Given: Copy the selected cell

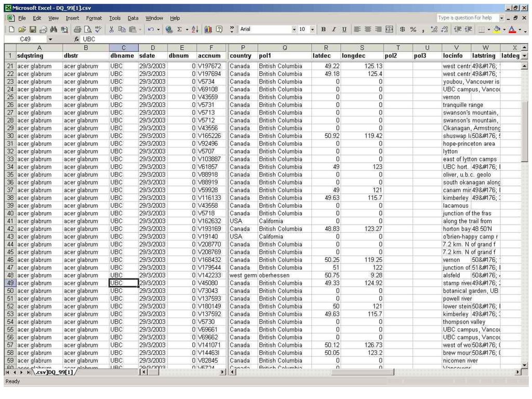Looking at the screenshot, I should [122, 30].
